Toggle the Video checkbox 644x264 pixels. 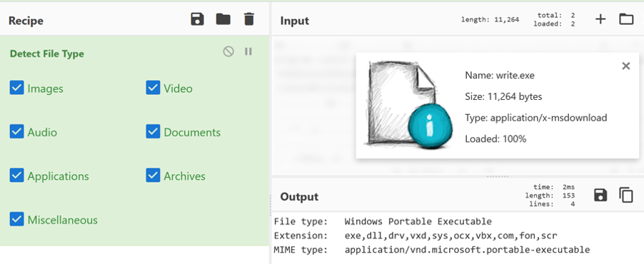coord(153,88)
